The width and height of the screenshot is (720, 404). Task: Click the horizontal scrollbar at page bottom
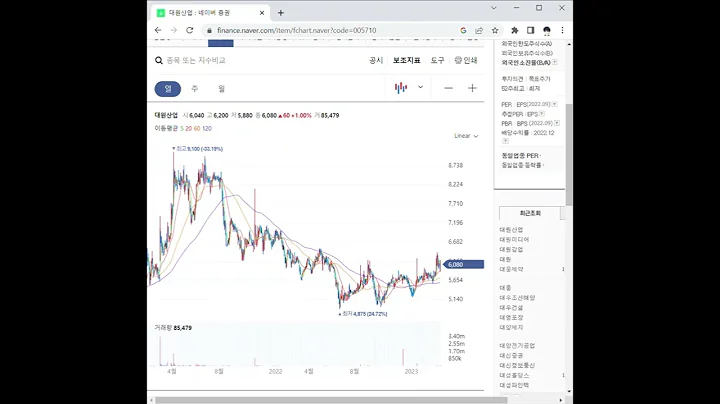[331, 400]
